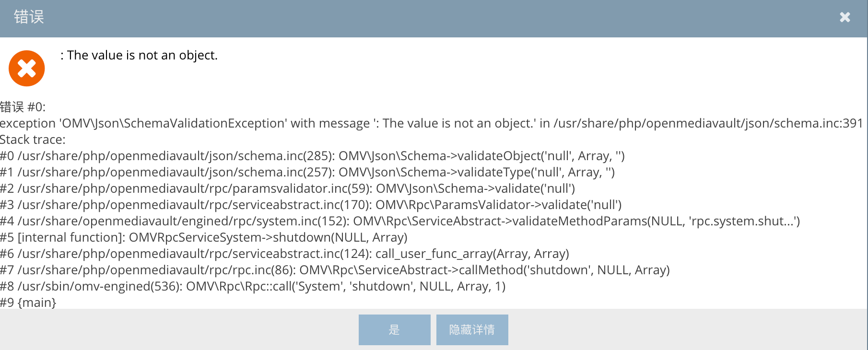Image resolution: width=868 pixels, height=350 pixels.
Task: Select stack line #6 call_user_func_array
Action: (285, 254)
